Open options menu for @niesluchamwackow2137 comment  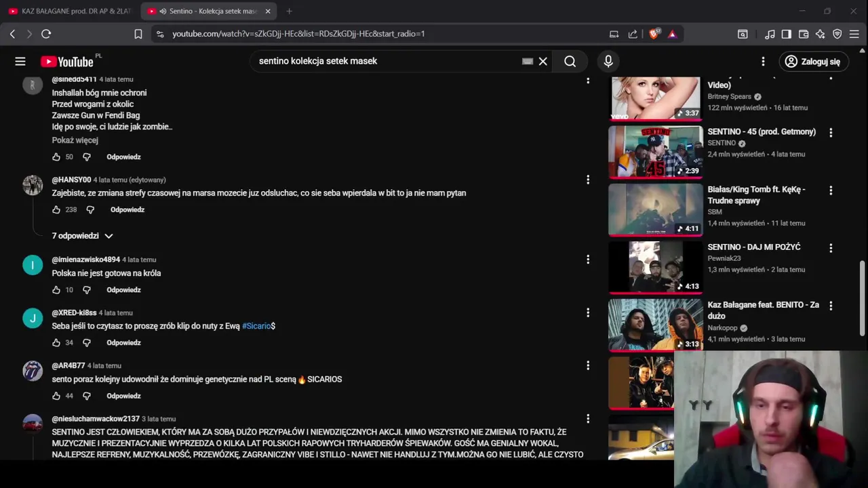click(x=588, y=419)
